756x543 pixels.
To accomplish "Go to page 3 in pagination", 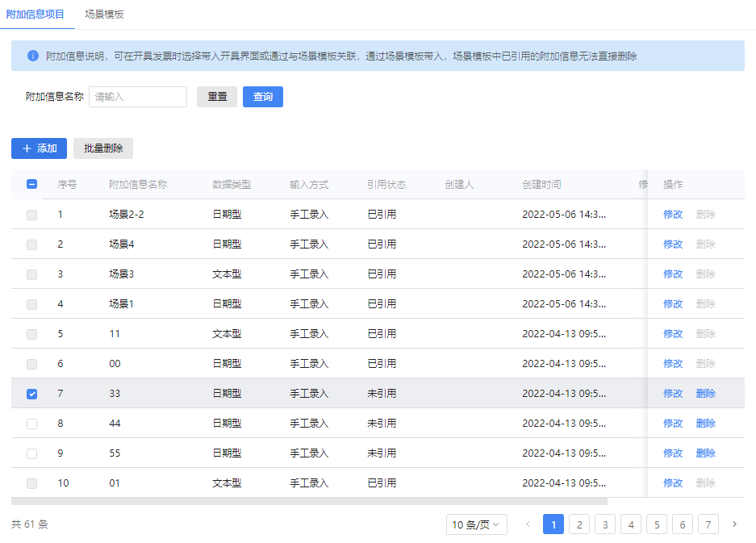I will [x=605, y=524].
